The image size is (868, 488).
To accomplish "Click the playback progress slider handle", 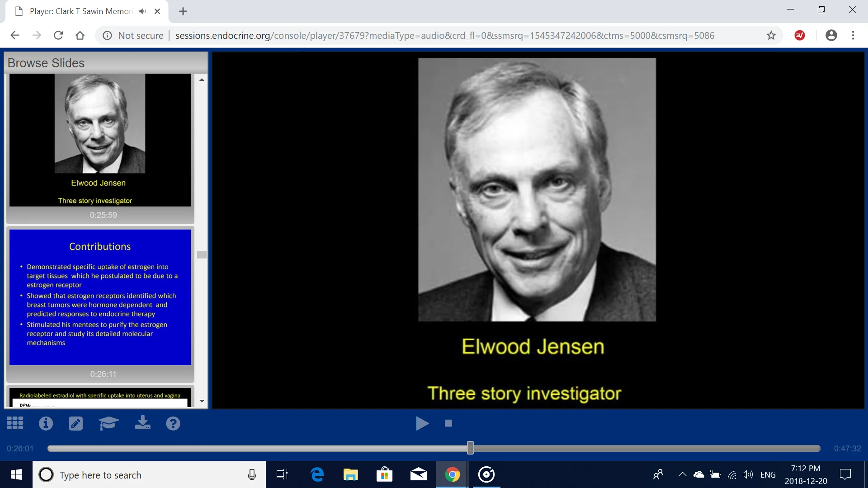I will click(x=470, y=448).
